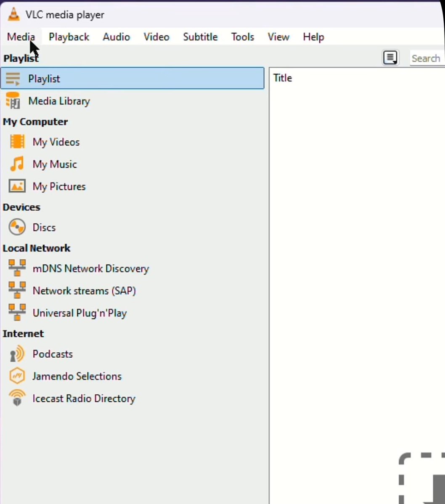Click the VLC cone icon in title bar
The height and width of the screenshot is (504, 445).
(x=13, y=14)
